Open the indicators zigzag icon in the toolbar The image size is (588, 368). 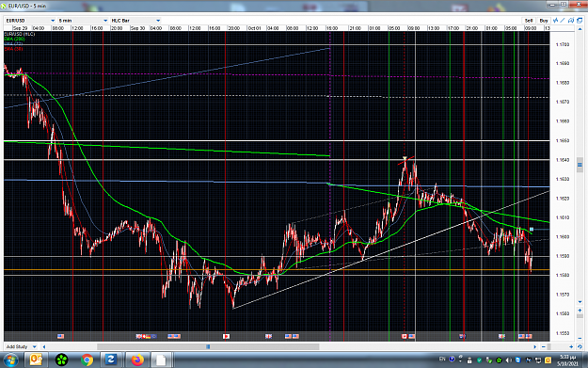(x=555, y=21)
